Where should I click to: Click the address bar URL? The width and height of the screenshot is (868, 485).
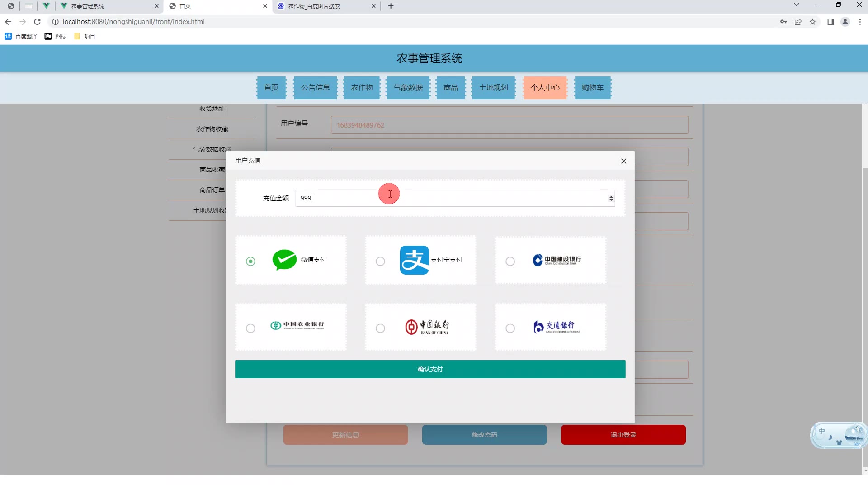(134, 22)
